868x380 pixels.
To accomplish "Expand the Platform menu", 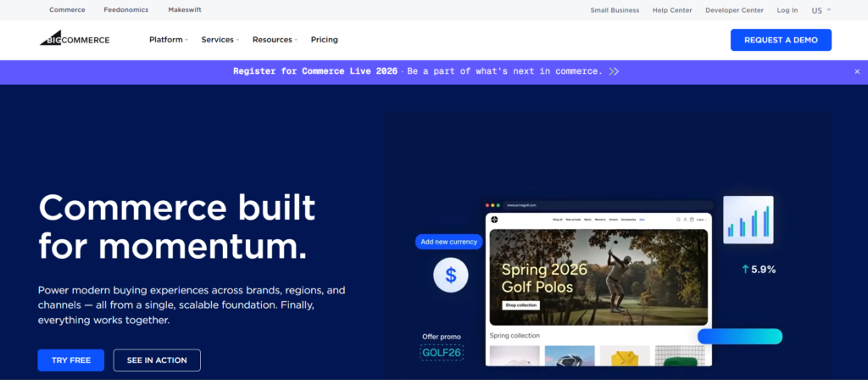I will 169,40.
